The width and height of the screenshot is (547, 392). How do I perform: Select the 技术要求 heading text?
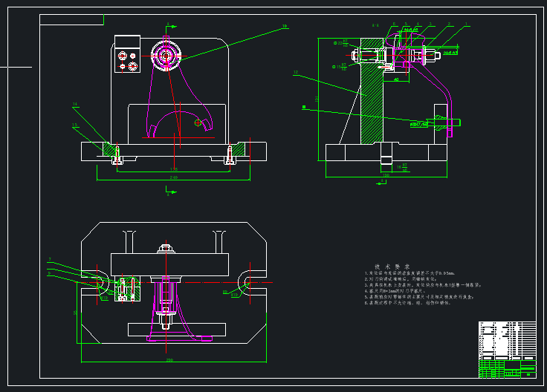click(392, 267)
